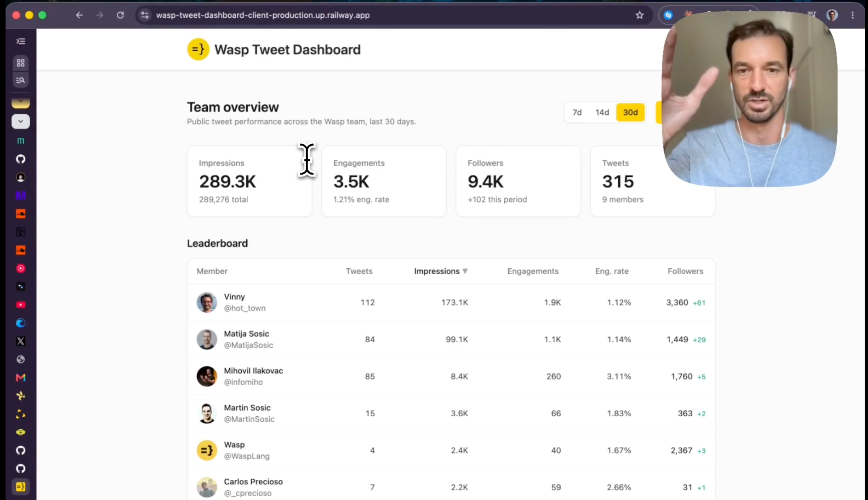Viewport: 868px width, 500px height.
Task: Sort leaderboard by Member column
Action: [212, 271]
